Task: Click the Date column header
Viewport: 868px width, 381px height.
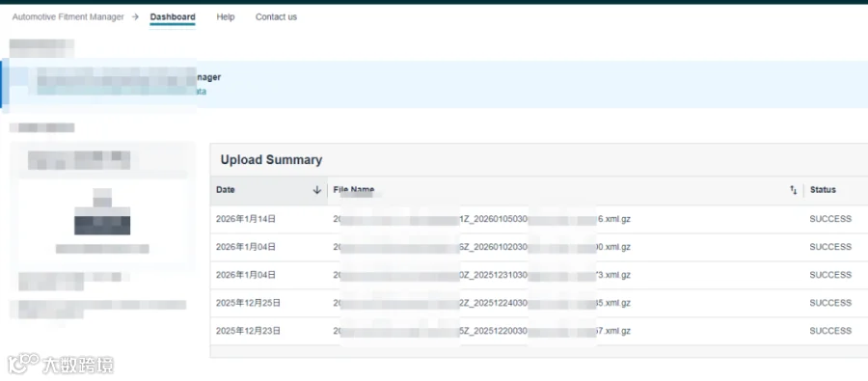Action: pyautogui.click(x=226, y=190)
